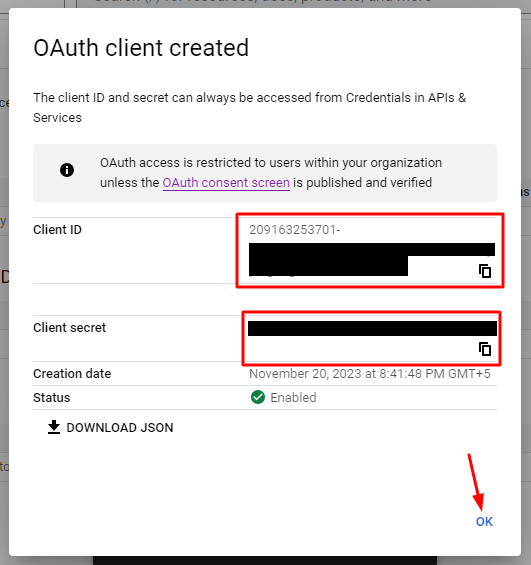
Task: Click the Status label
Action: tap(52, 398)
